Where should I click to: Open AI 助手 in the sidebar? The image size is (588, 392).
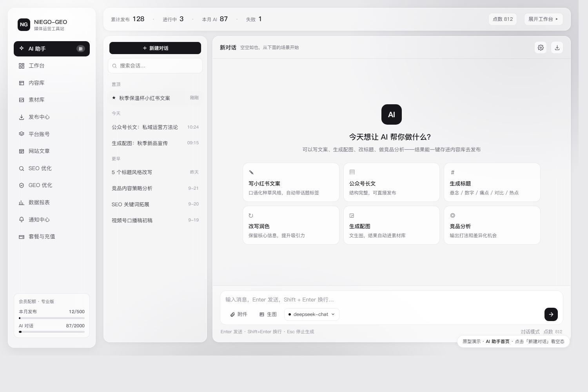tap(52, 49)
